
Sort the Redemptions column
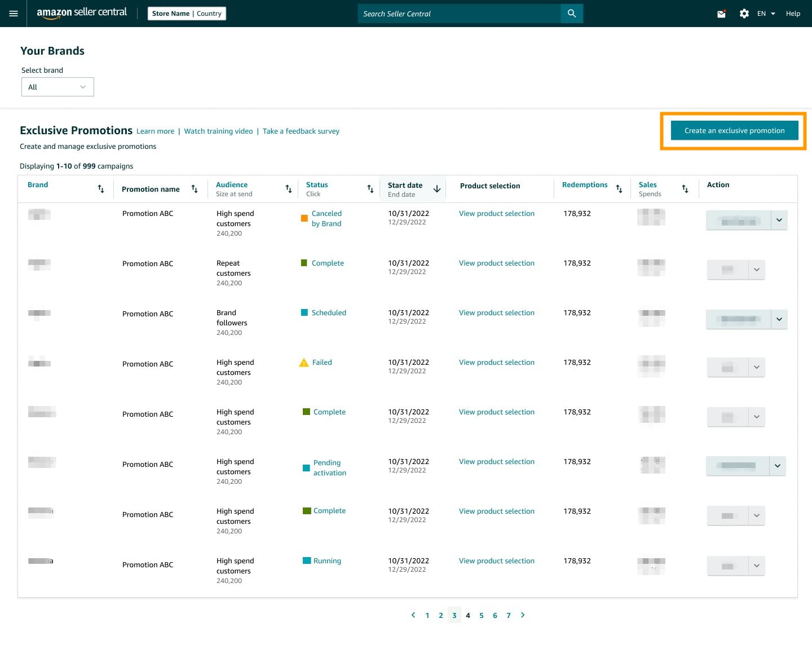click(619, 189)
